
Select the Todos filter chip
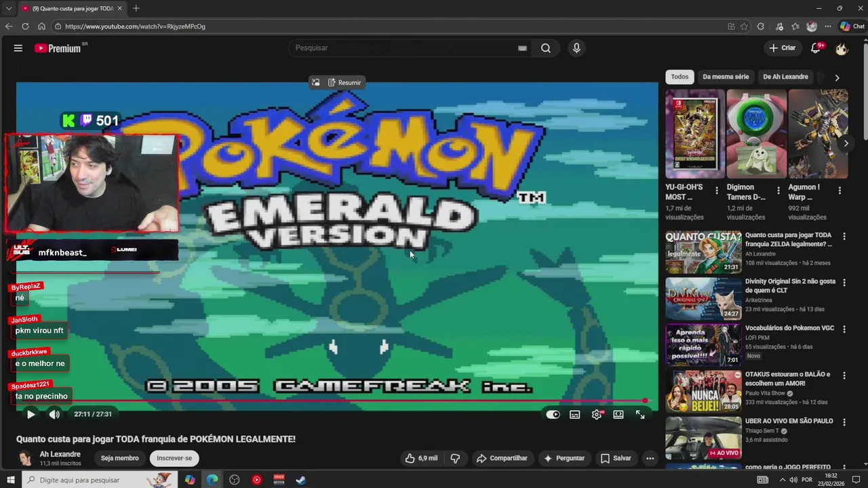tap(679, 77)
